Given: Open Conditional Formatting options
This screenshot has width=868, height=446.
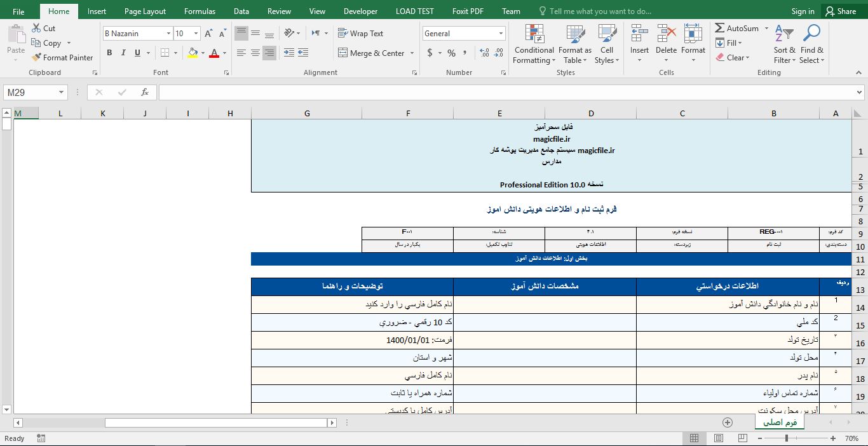Looking at the screenshot, I should point(534,44).
